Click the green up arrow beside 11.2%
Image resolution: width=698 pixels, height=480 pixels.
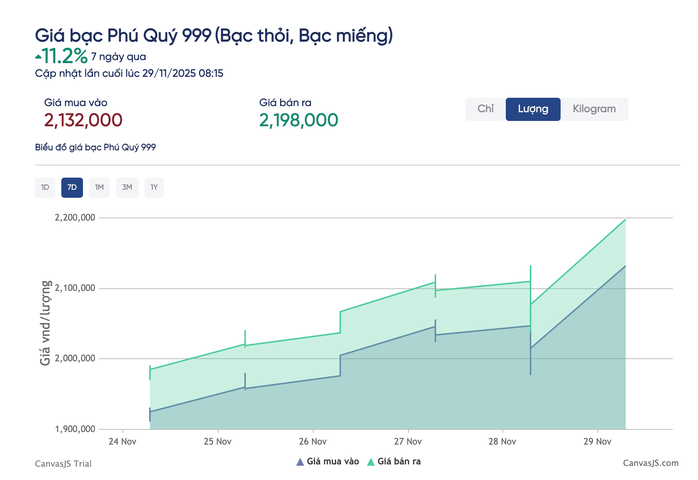click(38, 56)
